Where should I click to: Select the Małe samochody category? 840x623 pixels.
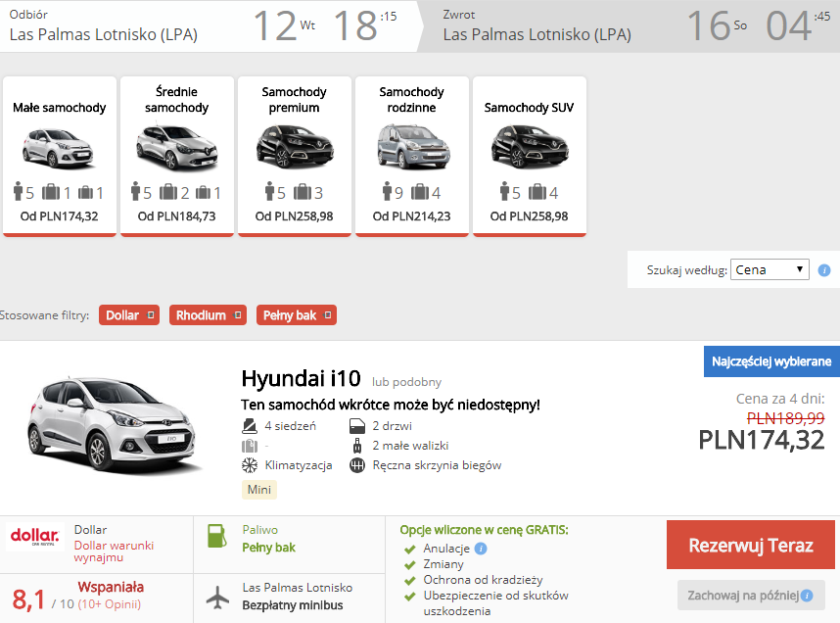tap(60, 156)
